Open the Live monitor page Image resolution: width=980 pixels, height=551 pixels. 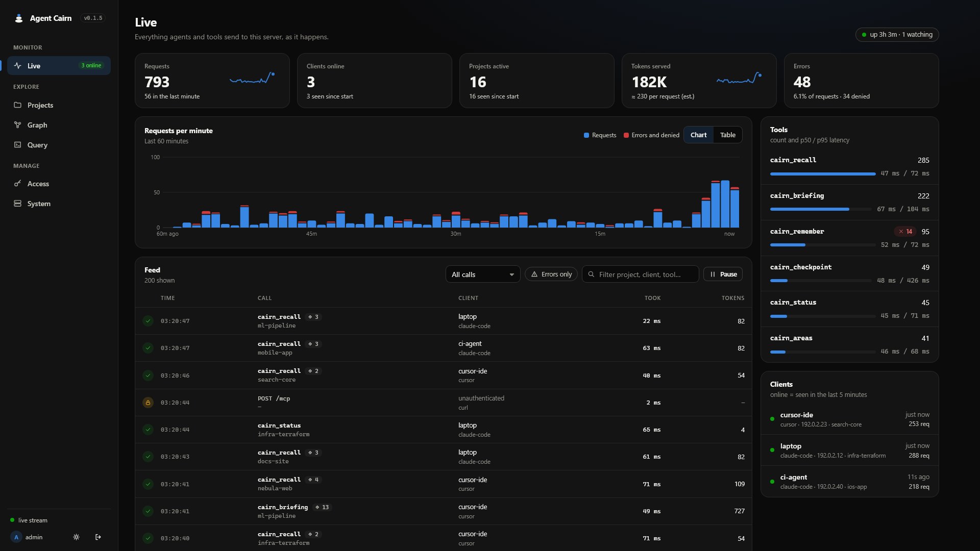click(x=59, y=66)
